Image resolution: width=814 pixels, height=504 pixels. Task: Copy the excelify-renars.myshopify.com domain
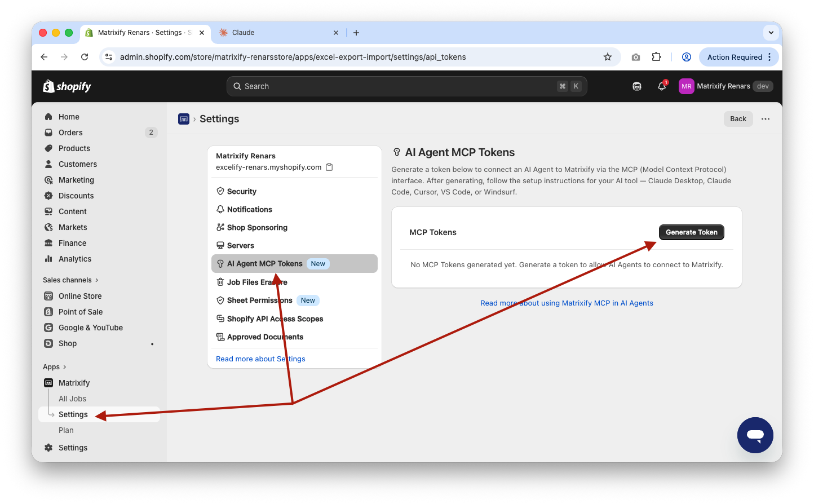point(330,167)
